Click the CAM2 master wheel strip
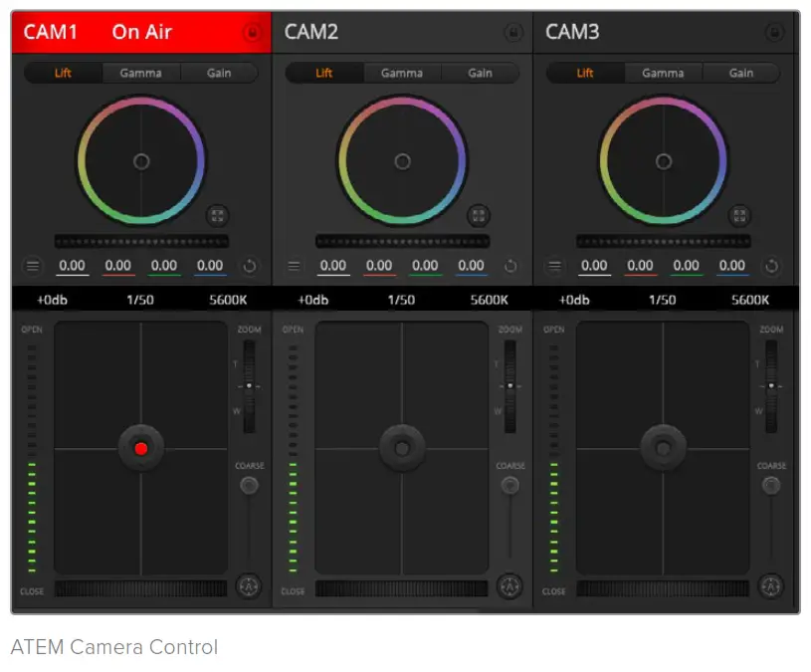The height and width of the screenshot is (672, 811). [x=402, y=241]
